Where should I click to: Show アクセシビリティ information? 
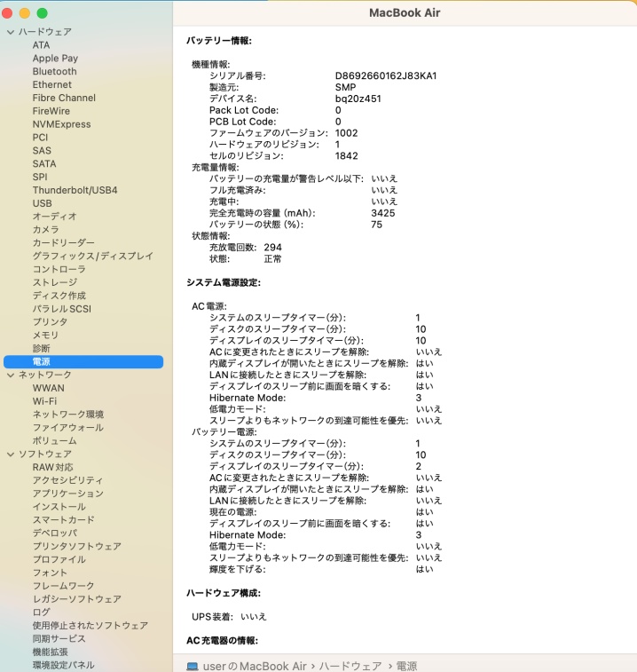tap(67, 481)
